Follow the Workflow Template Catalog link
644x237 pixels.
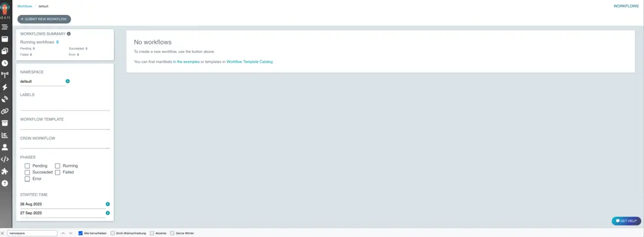(250, 62)
